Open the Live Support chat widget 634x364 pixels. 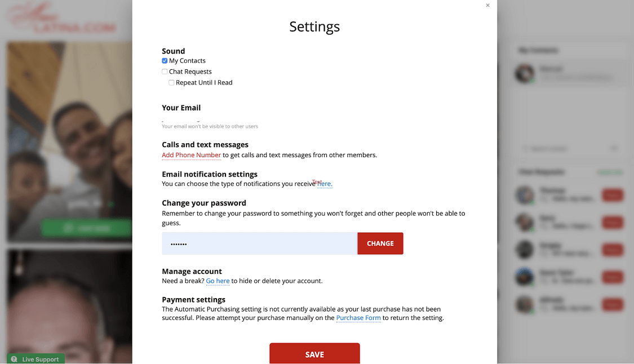tap(36, 359)
